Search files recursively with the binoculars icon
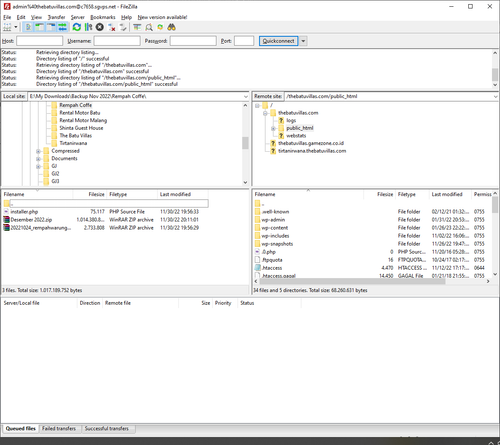500x445 pixels. [172, 27]
